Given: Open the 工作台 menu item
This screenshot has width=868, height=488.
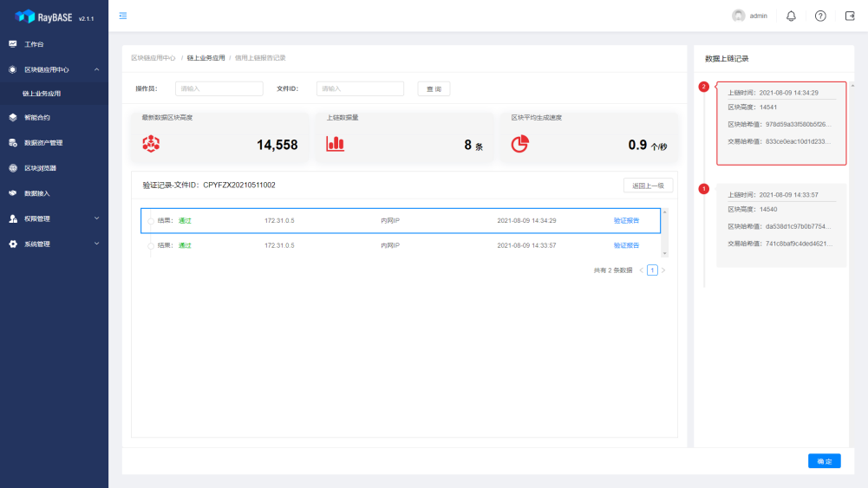Looking at the screenshot, I should pyautogui.click(x=35, y=44).
